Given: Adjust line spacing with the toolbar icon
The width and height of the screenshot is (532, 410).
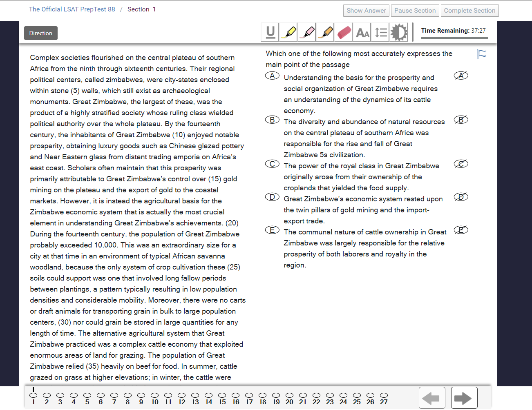Looking at the screenshot, I should pyautogui.click(x=381, y=32).
